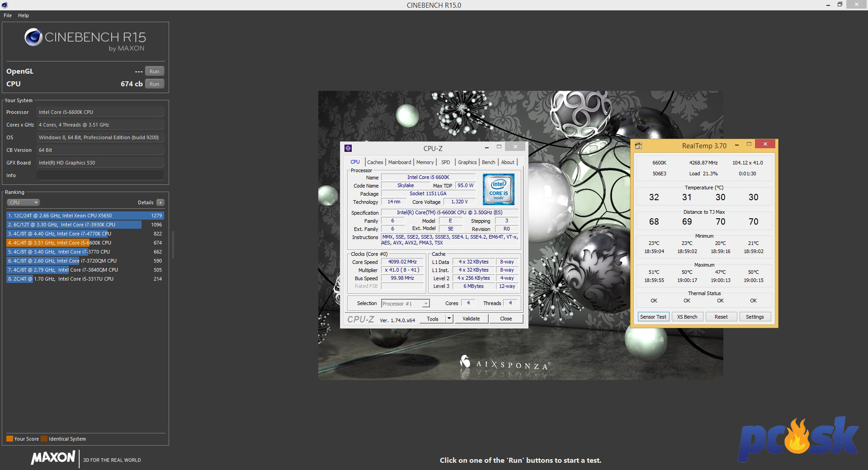This screenshot has height=470, width=868.
Task: Click the Validate button in CPU-Z
Action: tap(471, 319)
